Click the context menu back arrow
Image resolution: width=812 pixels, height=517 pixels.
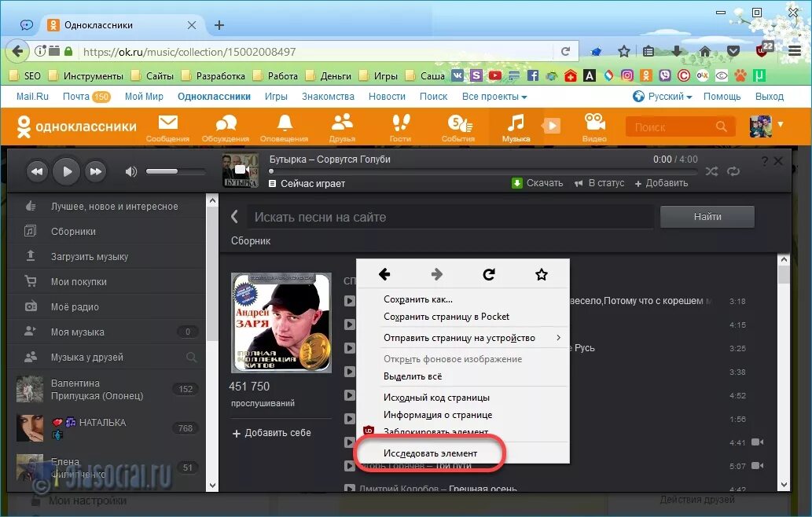(x=384, y=274)
